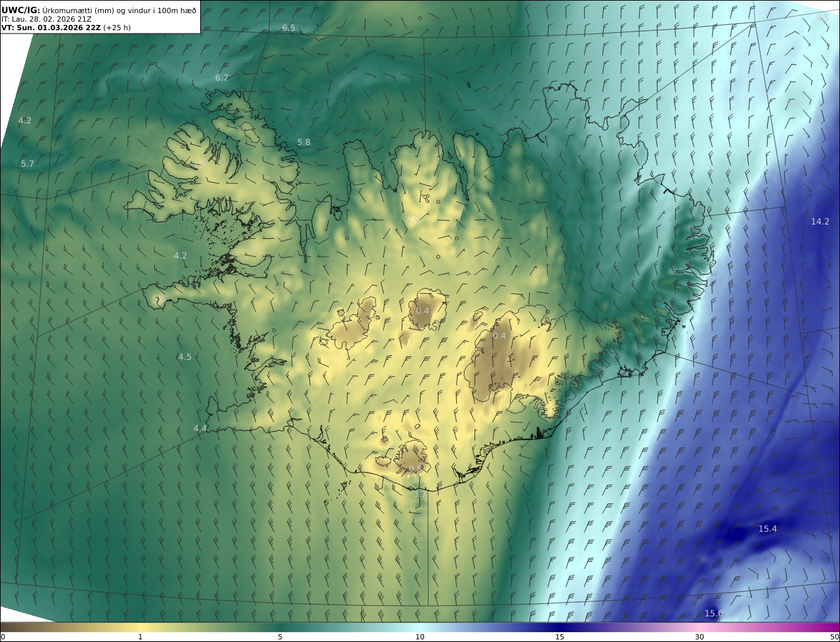The height and width of the screenshot is (642, 840).
Task: Click the colorbar tick label 30
Action: click(x=700, y=637)
